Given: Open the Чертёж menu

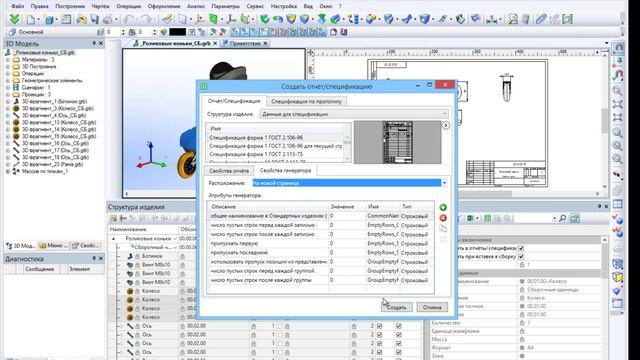Looking at the screenshot, I should [100, 6].
